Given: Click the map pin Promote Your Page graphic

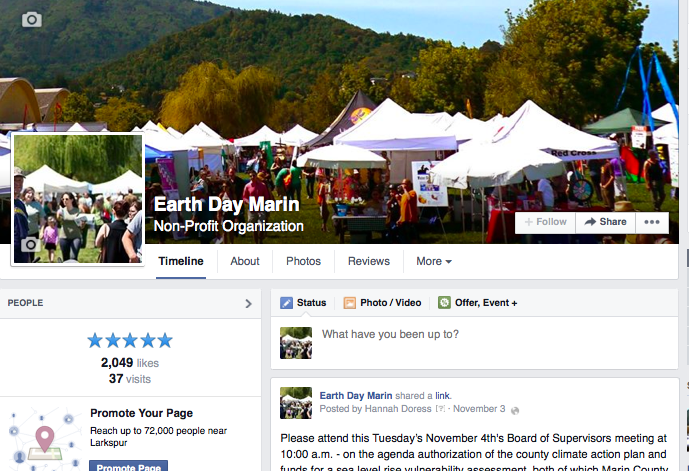Looking at the screenshot, I should pos(44,439).
